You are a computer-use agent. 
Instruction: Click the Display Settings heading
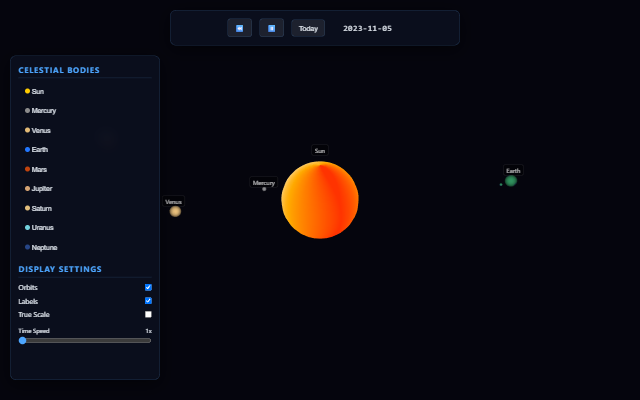[60, 269]
